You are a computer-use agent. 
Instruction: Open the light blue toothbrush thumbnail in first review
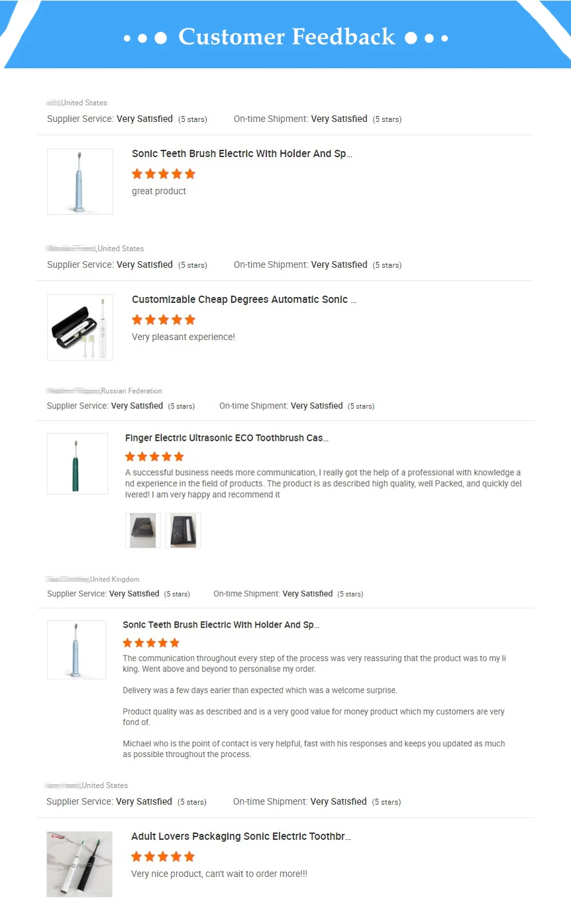(80, 182)
